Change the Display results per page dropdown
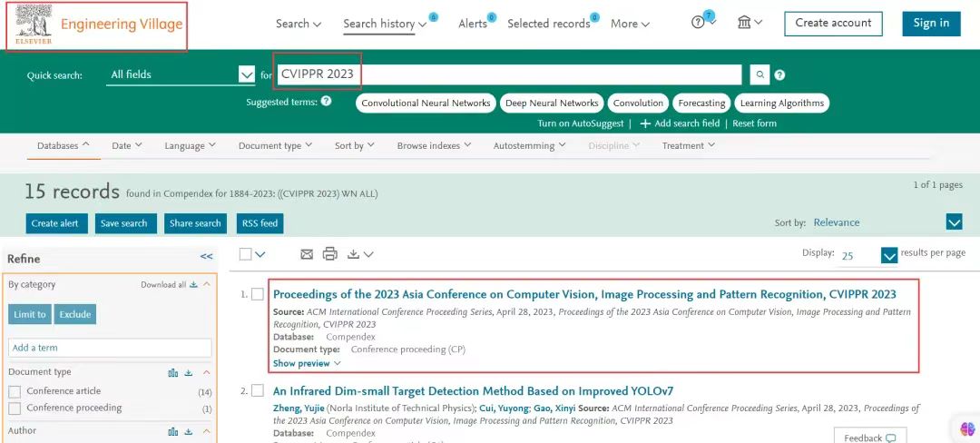The height and width of the screenshot is (443, 980). point(888,256)
